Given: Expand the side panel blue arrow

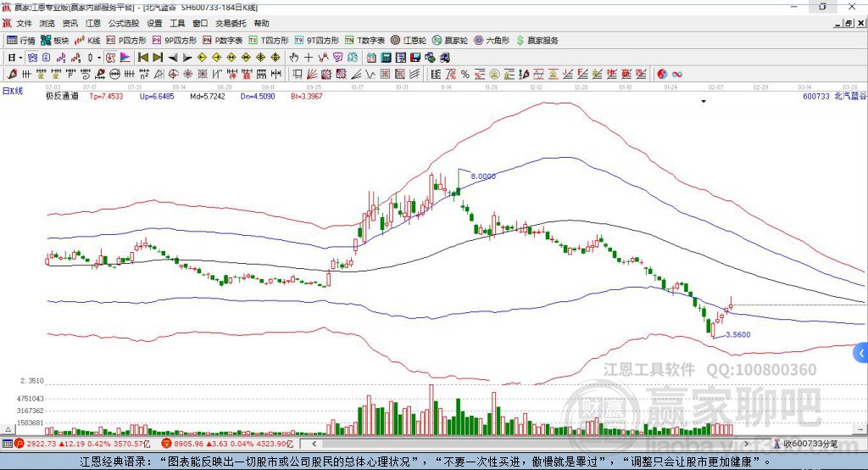Looking at the screenshot, I should click(861, 353).
